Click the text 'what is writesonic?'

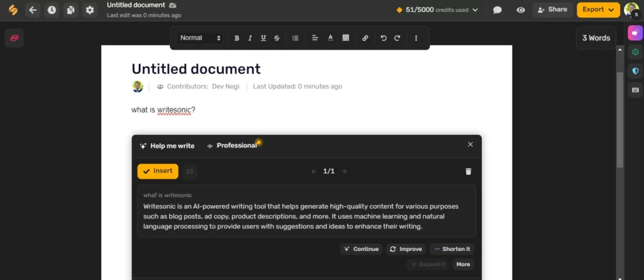click(x=163, y=110)
